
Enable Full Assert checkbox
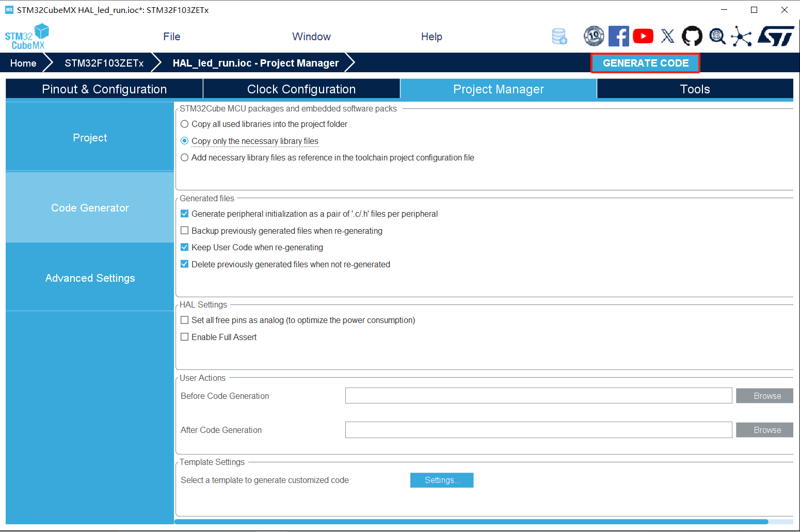point(184,337)
